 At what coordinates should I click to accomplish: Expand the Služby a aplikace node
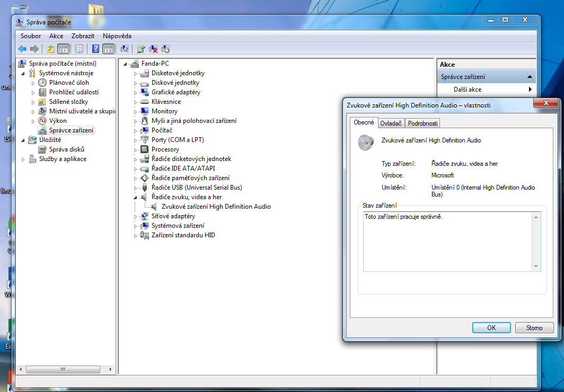[x=23, y=159]
